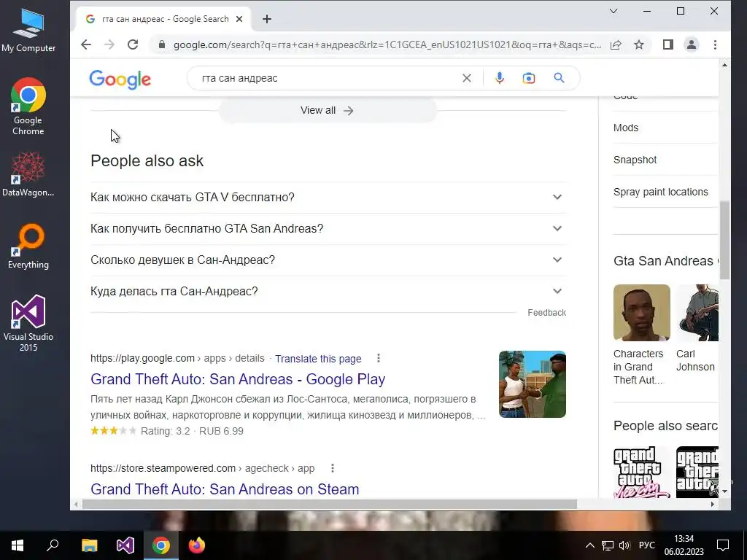747x560 pixels.
Task: Click the horizontal scrollbar
Action: click(330, 504)
